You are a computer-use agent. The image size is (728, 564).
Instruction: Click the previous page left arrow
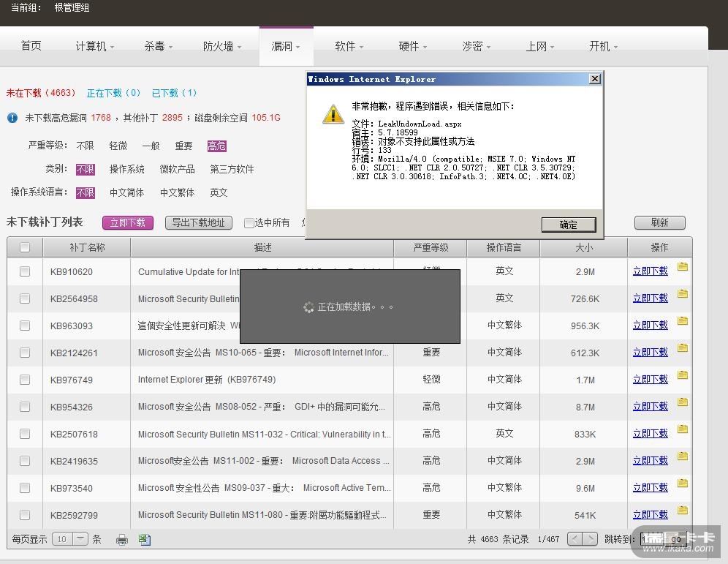point(575,539)
